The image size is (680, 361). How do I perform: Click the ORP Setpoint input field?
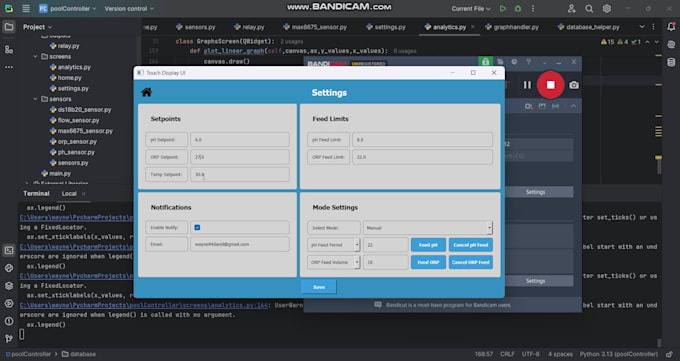pos(240,157)
